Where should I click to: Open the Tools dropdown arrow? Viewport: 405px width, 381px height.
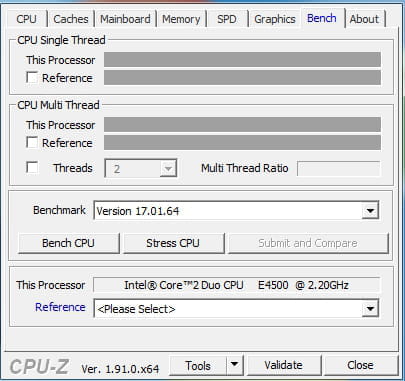click(235, 365)
